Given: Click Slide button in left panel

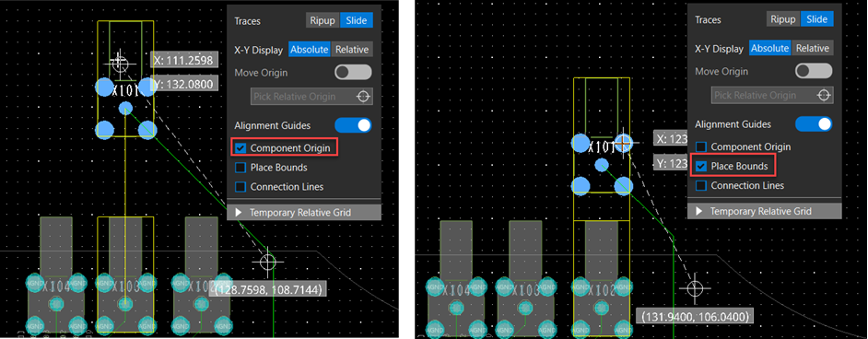Looking at the screenshot, I should pos(357,20).
